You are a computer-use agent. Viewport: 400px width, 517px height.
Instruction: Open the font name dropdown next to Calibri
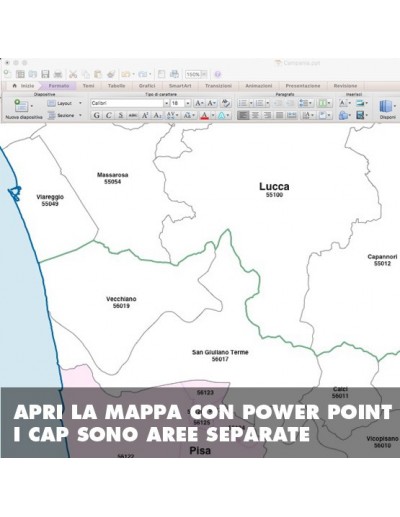coord(166,103)
